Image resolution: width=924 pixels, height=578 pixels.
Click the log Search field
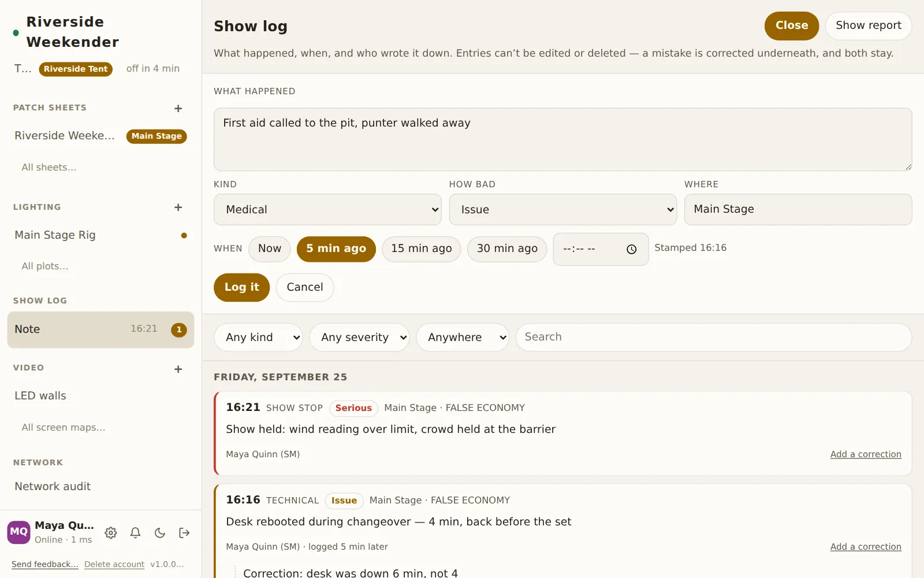714,337
